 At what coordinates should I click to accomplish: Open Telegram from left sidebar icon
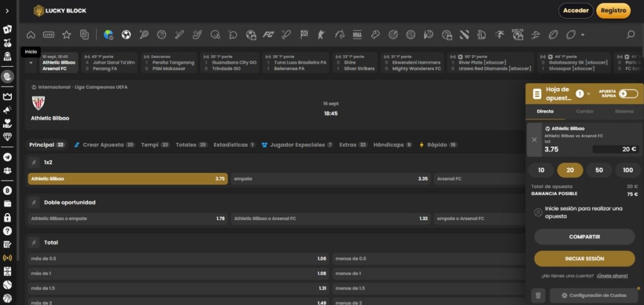click(8, 157)
